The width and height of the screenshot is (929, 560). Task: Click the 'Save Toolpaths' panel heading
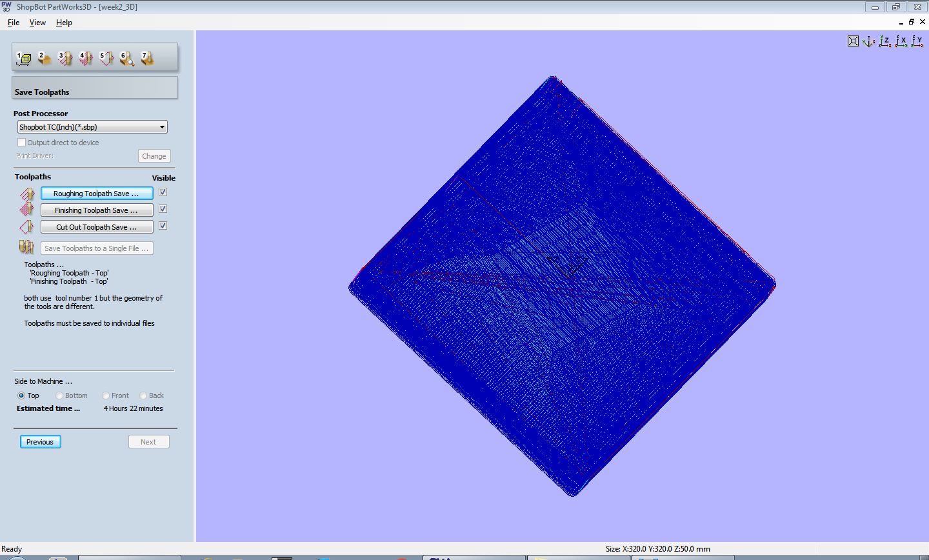pyautogui.click(x=42, y=92)
